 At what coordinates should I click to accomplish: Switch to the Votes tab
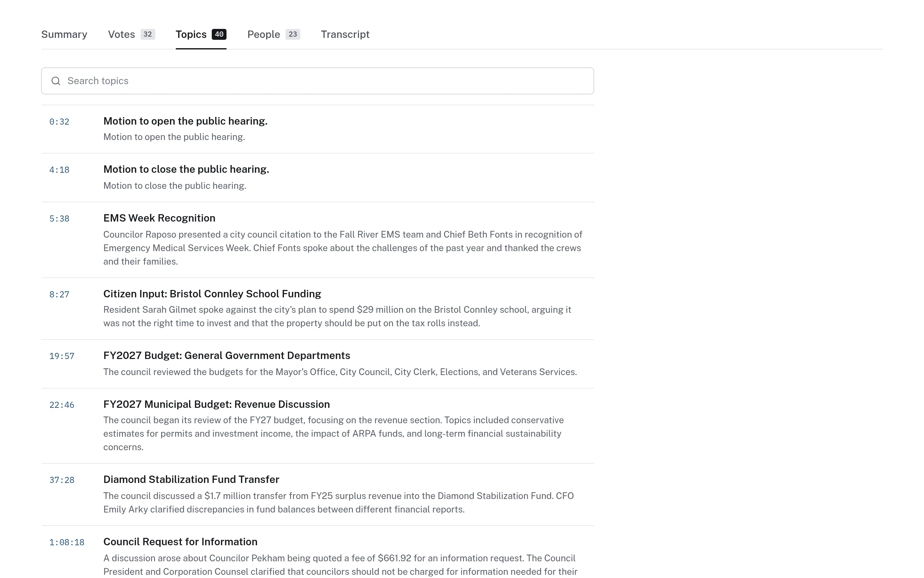click(131, 34)
